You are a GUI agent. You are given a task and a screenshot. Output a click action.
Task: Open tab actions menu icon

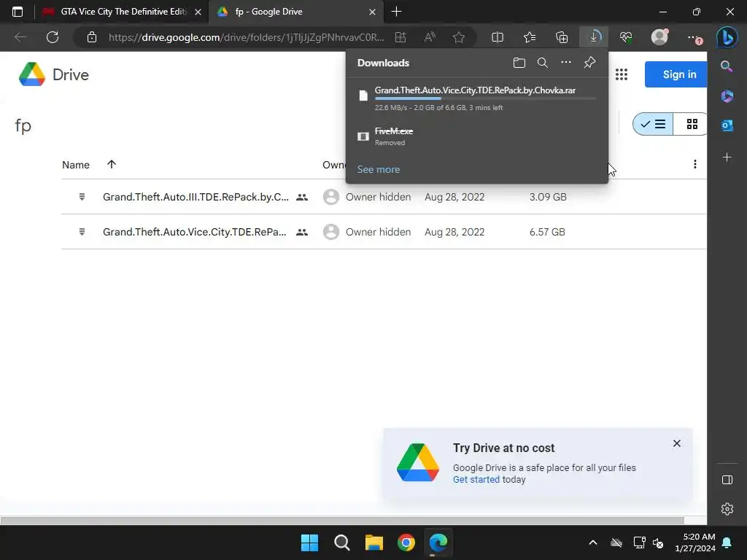pyautogui.click(x=18, y=12)
